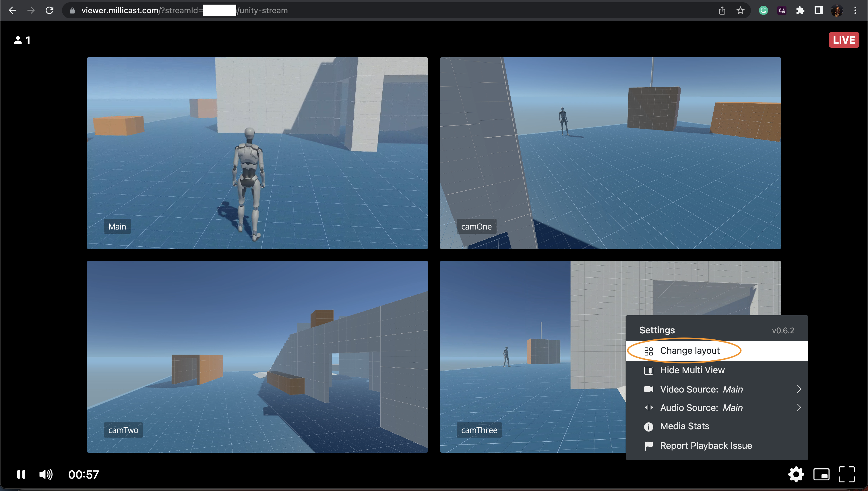Bookmark page with the star icon
The image size is (868, 491).
(x=740, y=10)
